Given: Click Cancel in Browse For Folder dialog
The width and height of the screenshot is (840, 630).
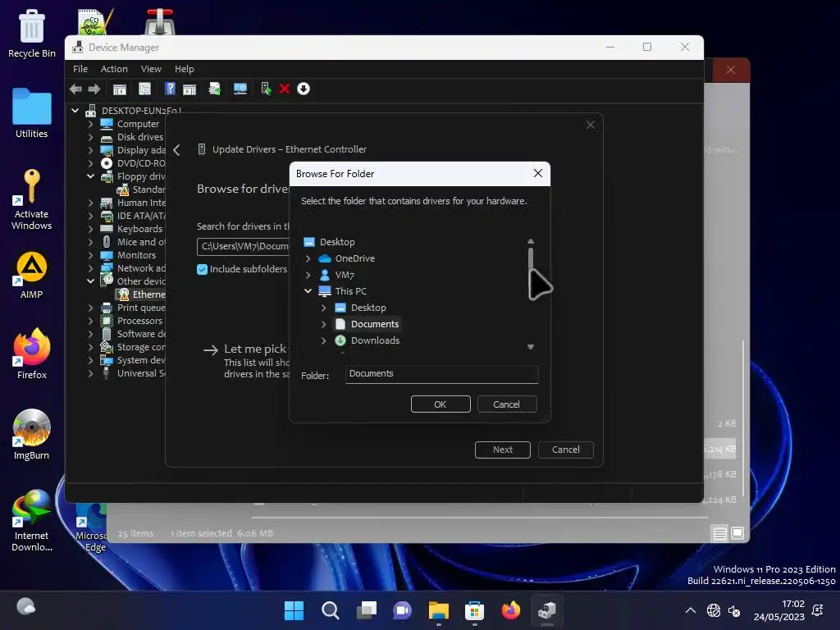Looking at the screenshot, I should click(x=506, y=404).
